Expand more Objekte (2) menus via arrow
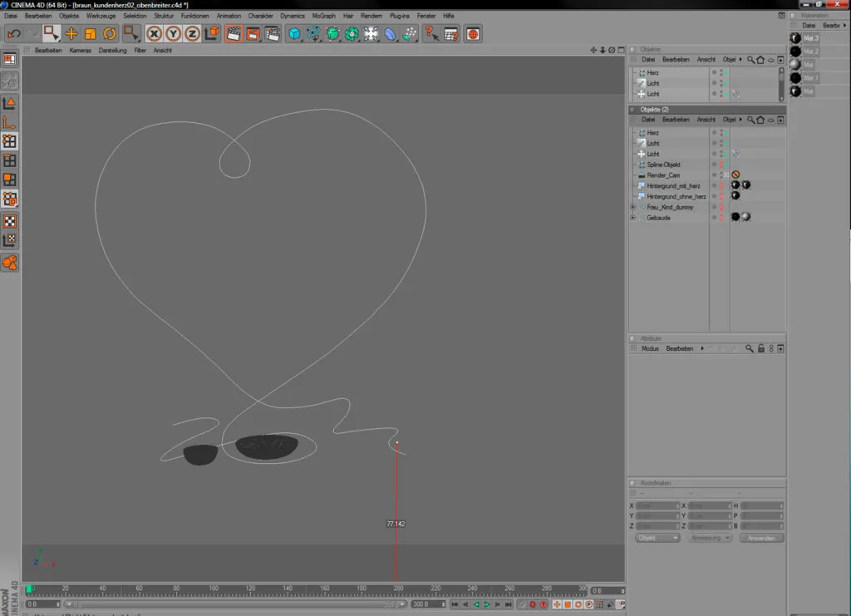The height and width of the screenshot is (616, 851). coord(740,120)
